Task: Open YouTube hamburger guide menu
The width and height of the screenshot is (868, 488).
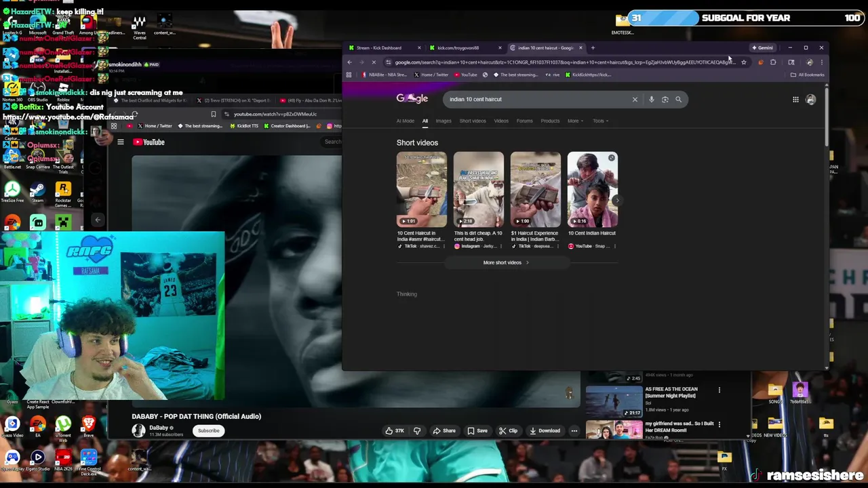Action: pyautogui.click(x=121, y=142)
